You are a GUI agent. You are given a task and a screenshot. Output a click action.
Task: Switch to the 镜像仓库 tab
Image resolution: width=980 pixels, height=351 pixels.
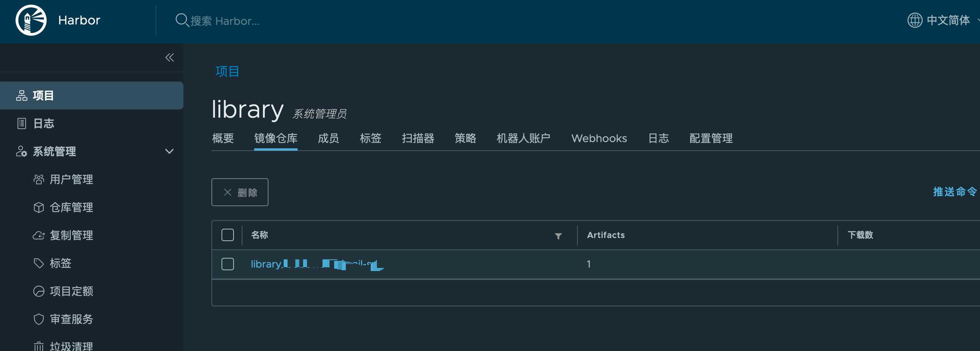coord(276,138)
